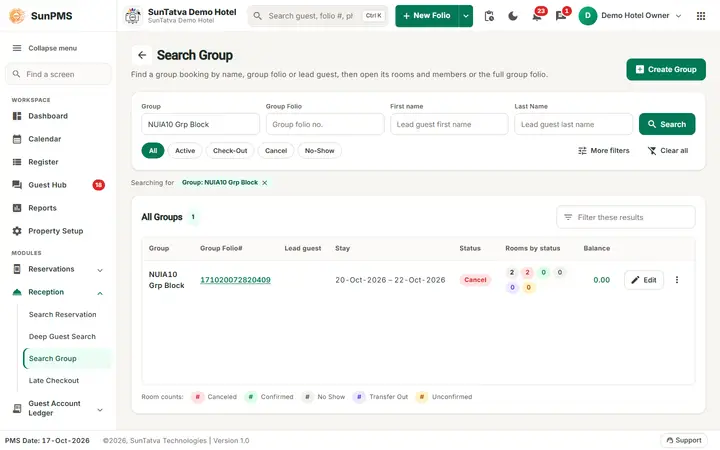
Task: Select the Active status filter
Action: (x=185, y=151)
